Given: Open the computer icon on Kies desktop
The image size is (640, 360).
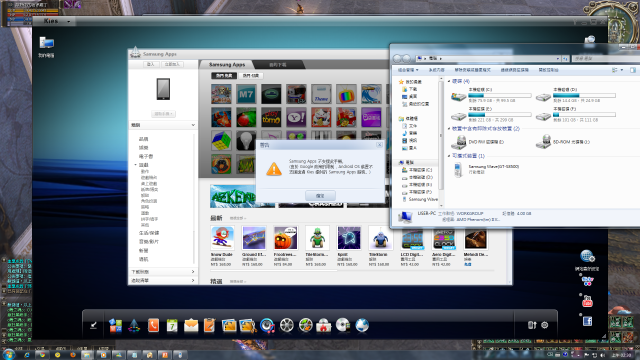Looking at the screenshot, I should pyautogui.click(x=47, y=43).
